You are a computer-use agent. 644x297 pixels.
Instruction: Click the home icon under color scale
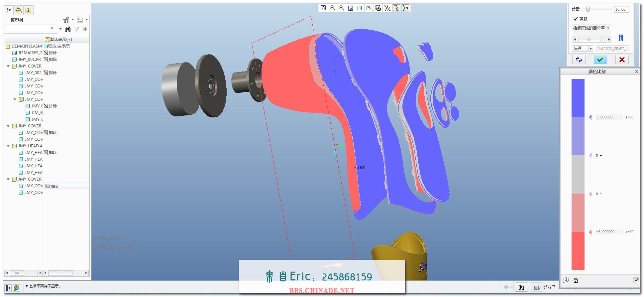point(576,280)
